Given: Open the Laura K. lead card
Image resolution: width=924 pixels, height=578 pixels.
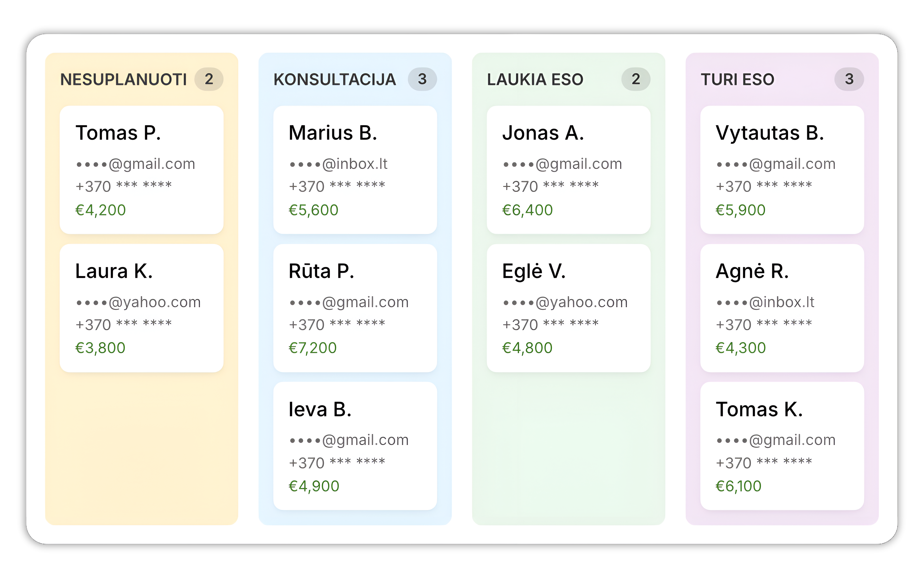Looking at the screenshot, I should tap(141, 308).
